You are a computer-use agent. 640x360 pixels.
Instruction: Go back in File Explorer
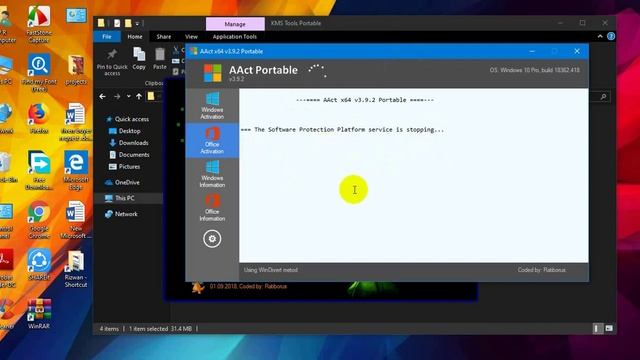pos(102,97)
